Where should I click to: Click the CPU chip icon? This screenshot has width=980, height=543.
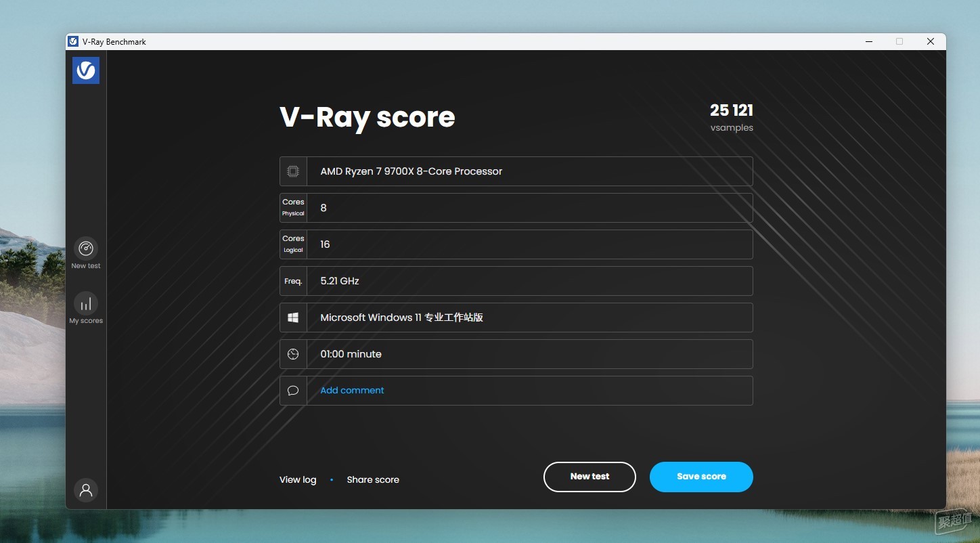tap(293, 171)
